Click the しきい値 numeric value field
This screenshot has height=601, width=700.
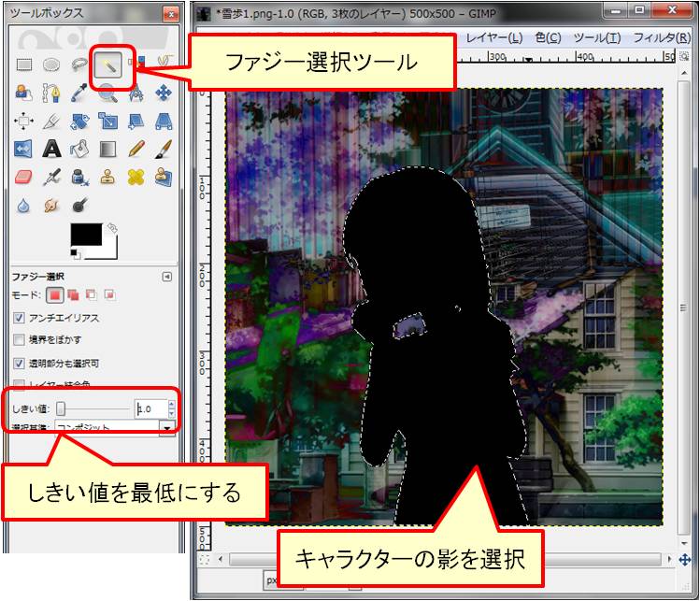coord(150,408)
